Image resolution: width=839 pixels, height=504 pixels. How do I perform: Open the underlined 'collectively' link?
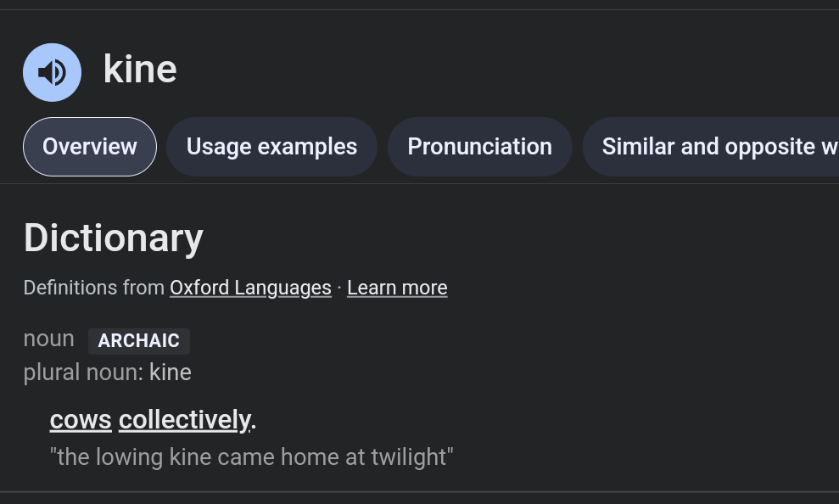tap(184, 419)
